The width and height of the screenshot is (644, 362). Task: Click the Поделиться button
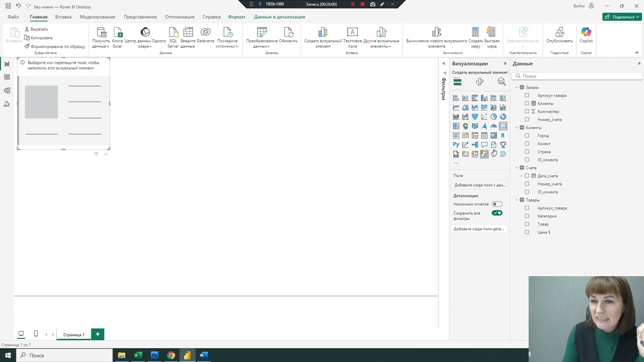(622, 17)
